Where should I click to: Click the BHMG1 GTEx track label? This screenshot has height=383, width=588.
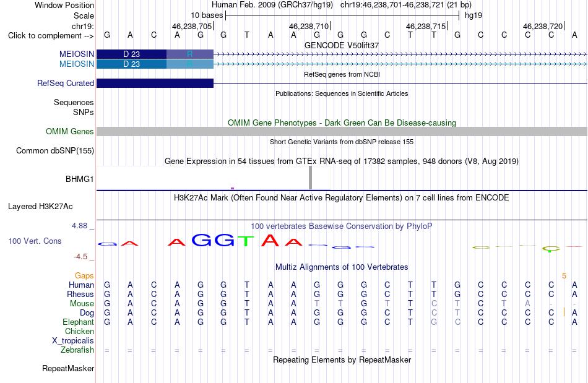pyautogui.click(x=79, y=179)
